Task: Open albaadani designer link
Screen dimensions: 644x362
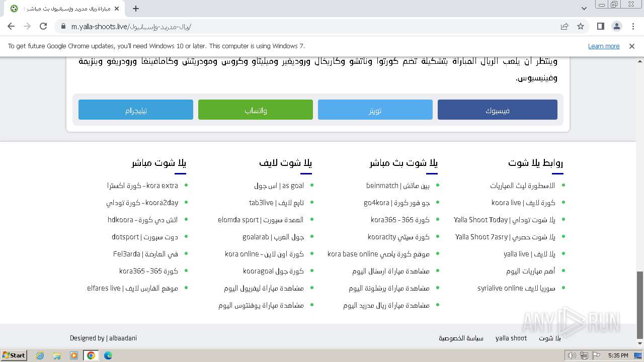Action: [x=123, y=338]
